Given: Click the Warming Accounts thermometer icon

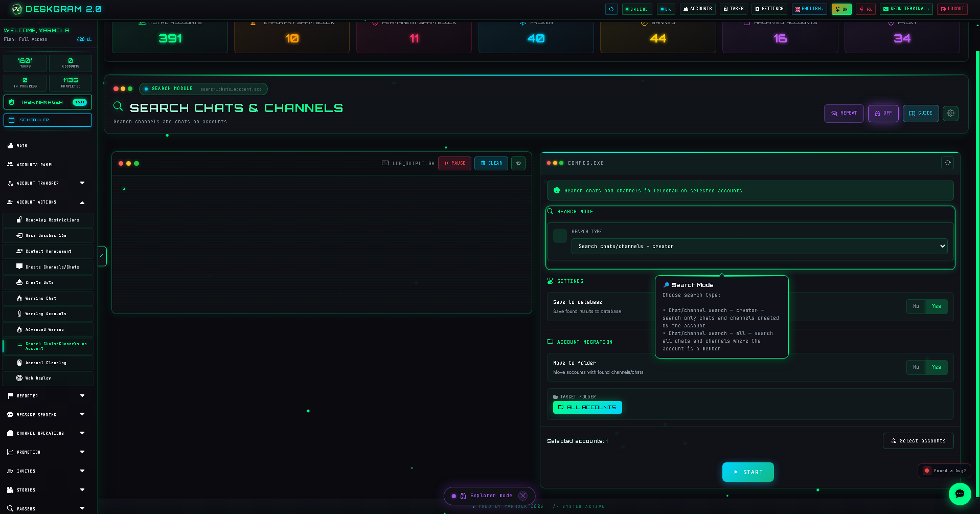Looking at the screenshot, I should click(19, 314).
